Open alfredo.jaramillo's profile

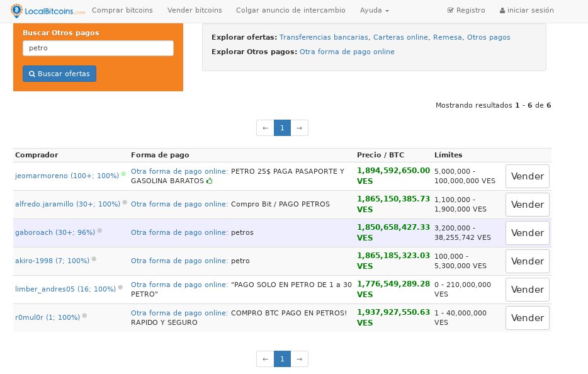[67, 204]
